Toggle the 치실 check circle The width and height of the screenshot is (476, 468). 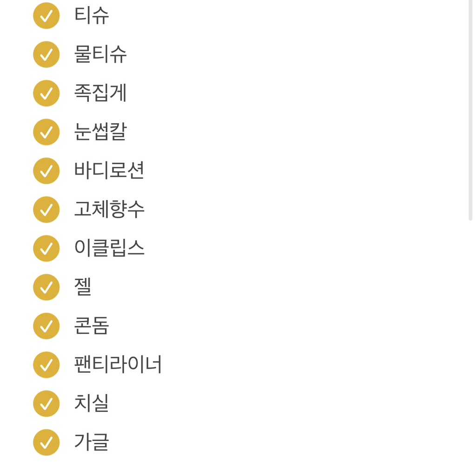pyautogui.click(x=46, y=403)
